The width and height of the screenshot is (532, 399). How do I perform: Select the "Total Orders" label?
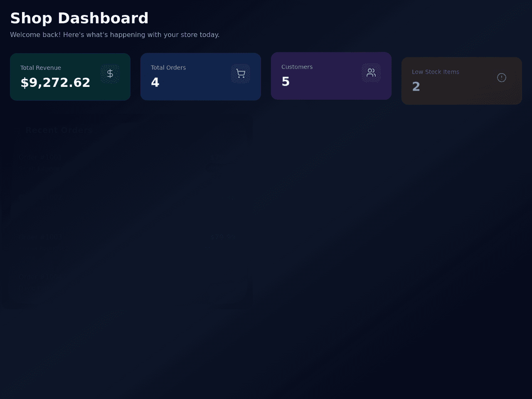coord(168,67)
